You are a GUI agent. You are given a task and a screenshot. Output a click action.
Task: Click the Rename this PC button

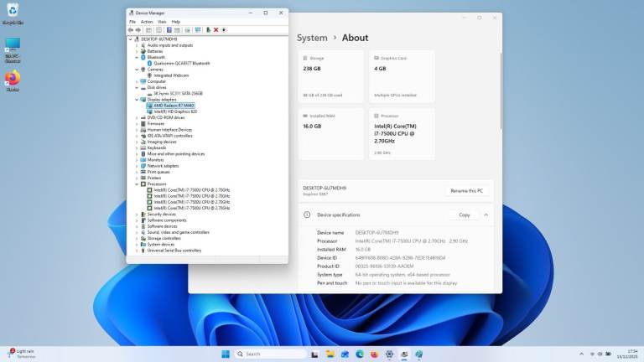tap(468, 191)
